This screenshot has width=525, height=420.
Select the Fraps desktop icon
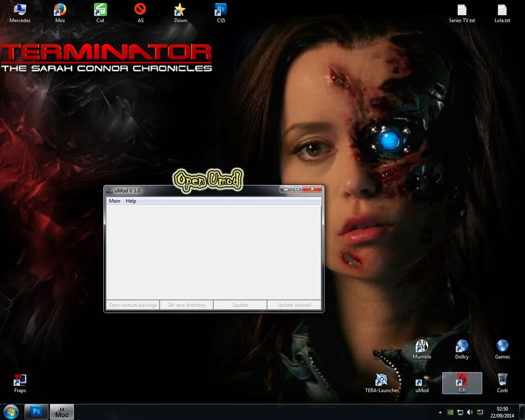coord(20,382)
